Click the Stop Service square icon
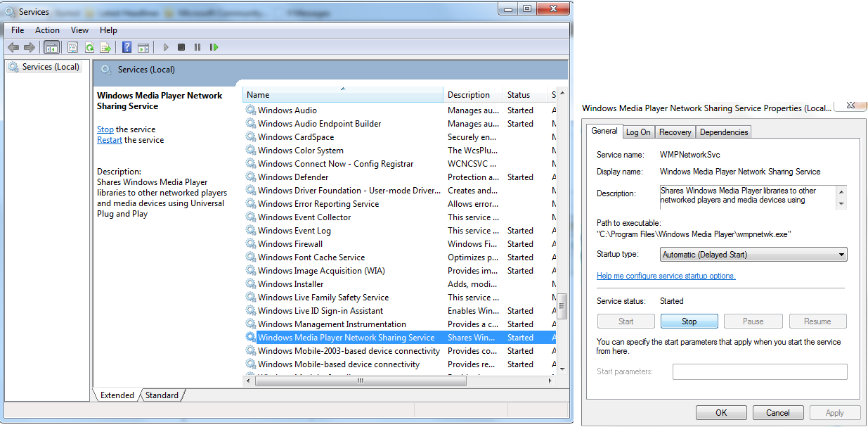The height and width of the screenshot is (427, 868). tap(181, 47)
